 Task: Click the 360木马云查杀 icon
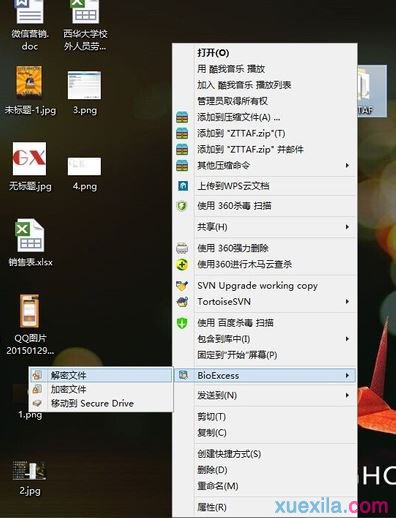(x=182, y=265)
